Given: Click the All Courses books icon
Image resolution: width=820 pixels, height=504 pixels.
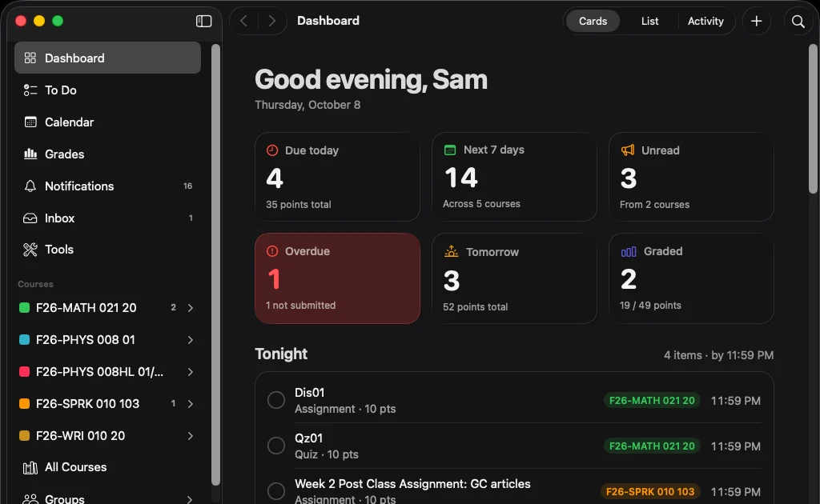Looking at the screenshot, I should point(30,467).
